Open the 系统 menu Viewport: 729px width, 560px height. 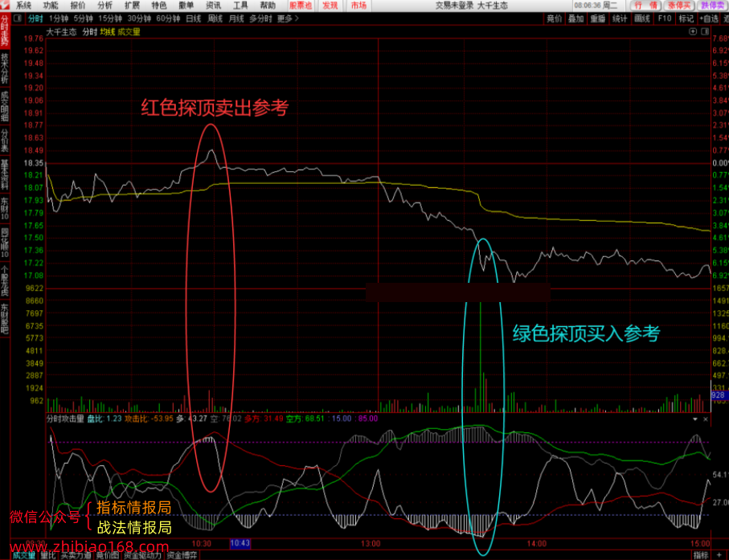pos(24,6)
